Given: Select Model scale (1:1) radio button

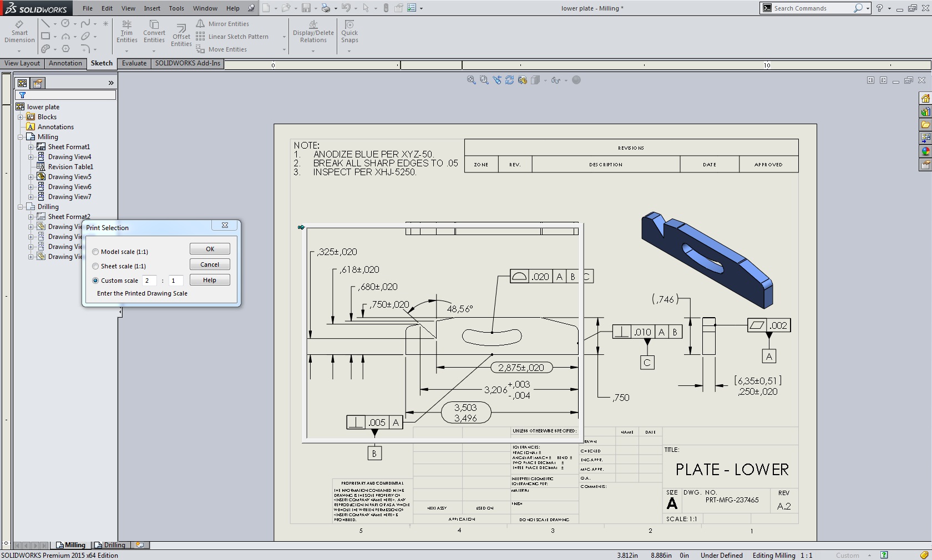Looking at the screenshot, I should [x=95, y=252].
